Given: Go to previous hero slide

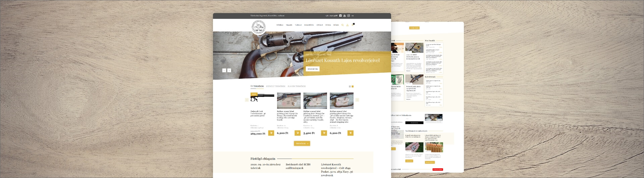Looking at the screenshot, I should (224, 70).
